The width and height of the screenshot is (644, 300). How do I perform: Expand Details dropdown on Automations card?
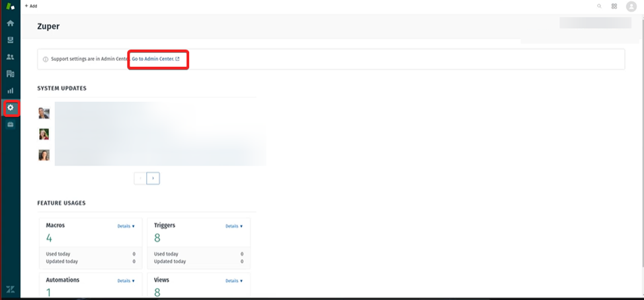click(126, 281)
